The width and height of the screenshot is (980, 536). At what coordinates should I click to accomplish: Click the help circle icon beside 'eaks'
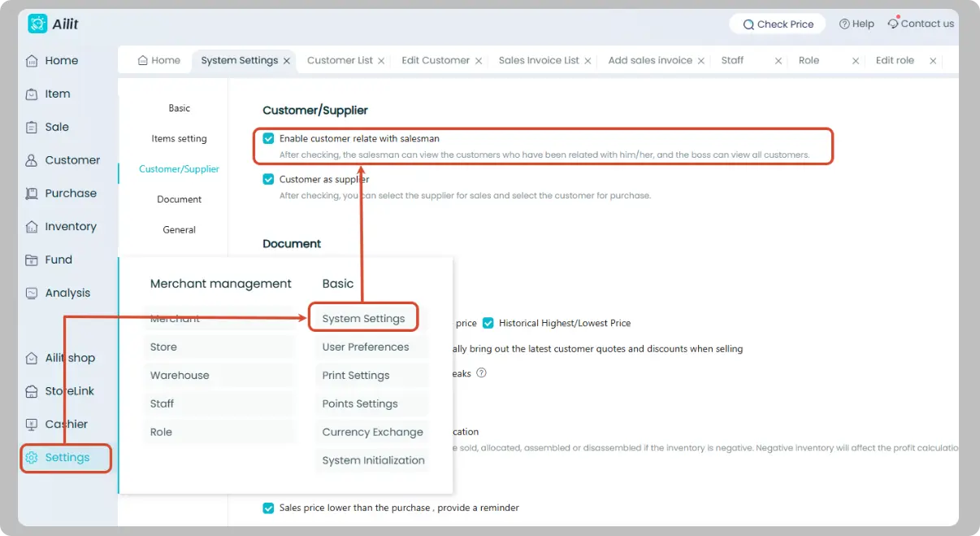coord(481,373)
